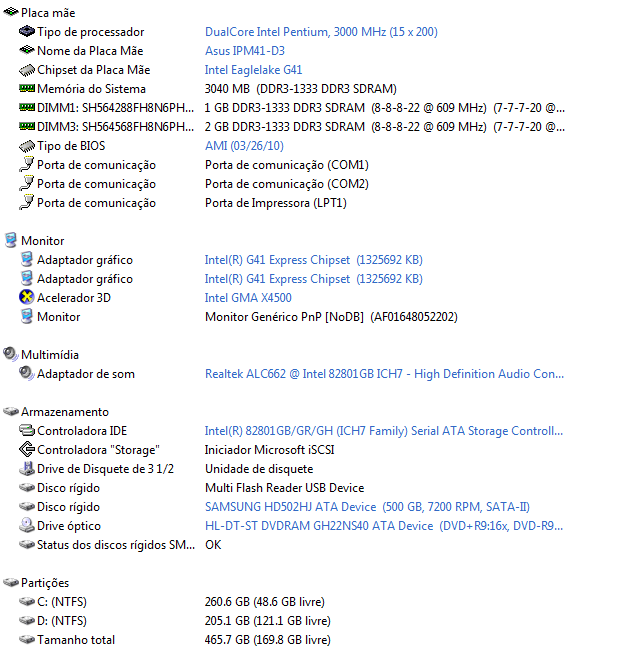Click the Acelerador 3D icon

(x=27, y=297)
